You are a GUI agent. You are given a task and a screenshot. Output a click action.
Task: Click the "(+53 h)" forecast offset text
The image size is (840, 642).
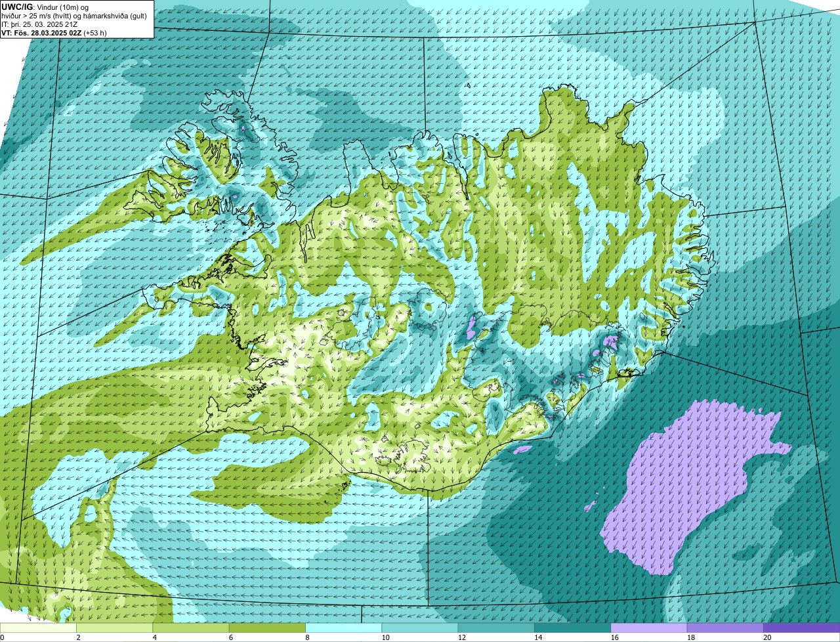(x=95, y=33)
